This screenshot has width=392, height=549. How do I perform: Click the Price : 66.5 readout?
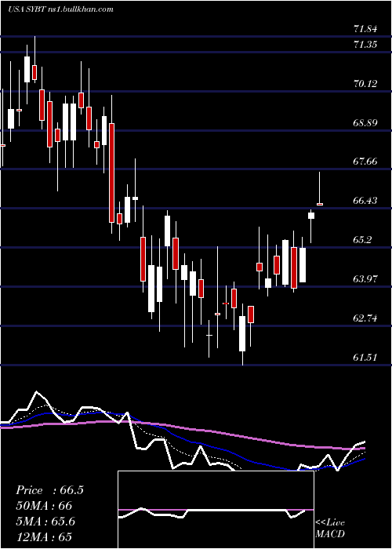(49, 490)
